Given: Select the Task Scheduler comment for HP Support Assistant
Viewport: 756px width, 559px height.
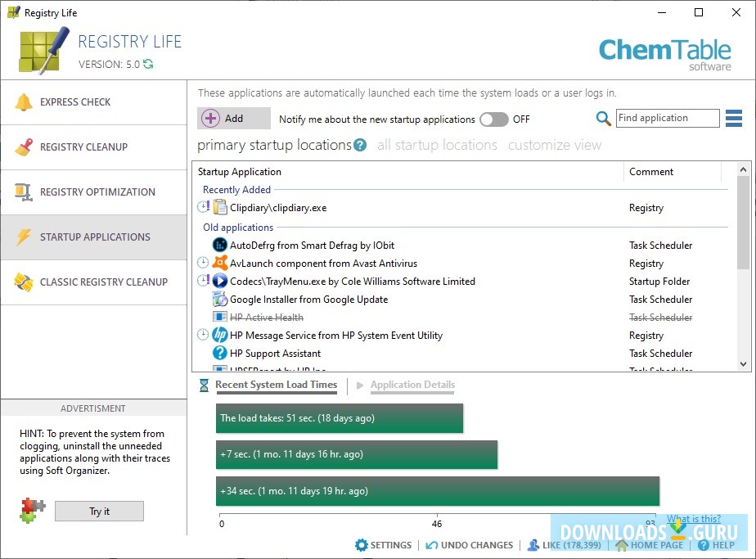Looking at the screenshot, I should 660,354.
